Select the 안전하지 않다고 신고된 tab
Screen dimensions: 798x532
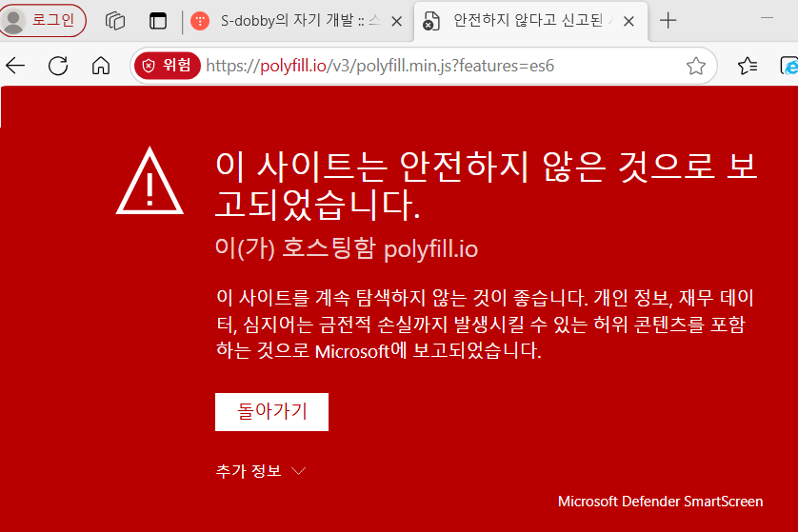click(529, 21)
